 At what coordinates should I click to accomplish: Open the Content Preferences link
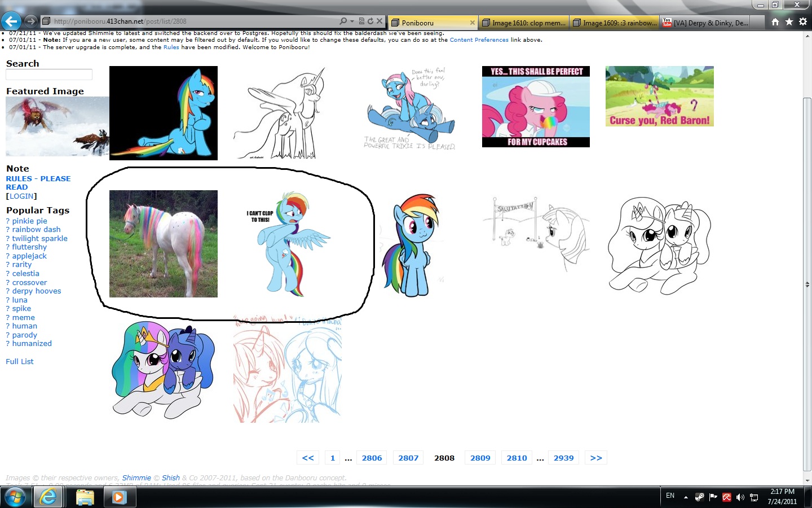point(479,40)
